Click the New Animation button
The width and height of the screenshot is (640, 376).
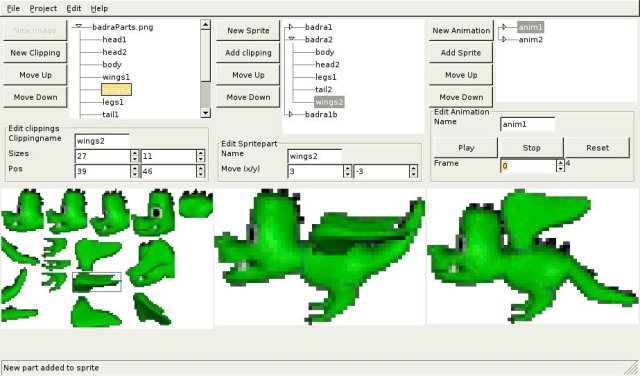[x=461, y=31]
